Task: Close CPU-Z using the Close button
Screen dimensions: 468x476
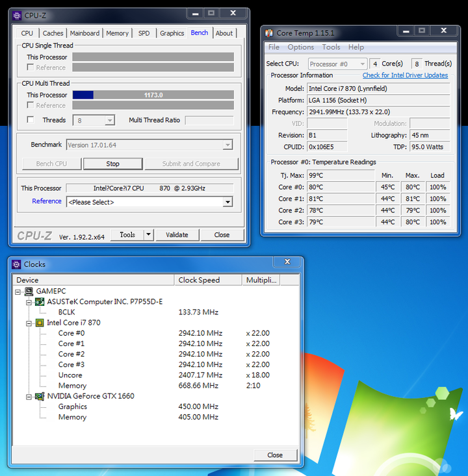Action: pyautogui.click(x=222, y=234)
